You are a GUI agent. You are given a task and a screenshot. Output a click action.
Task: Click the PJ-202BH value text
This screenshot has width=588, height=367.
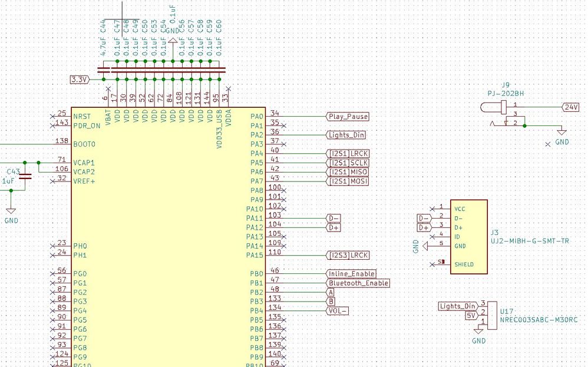point(506,93)
